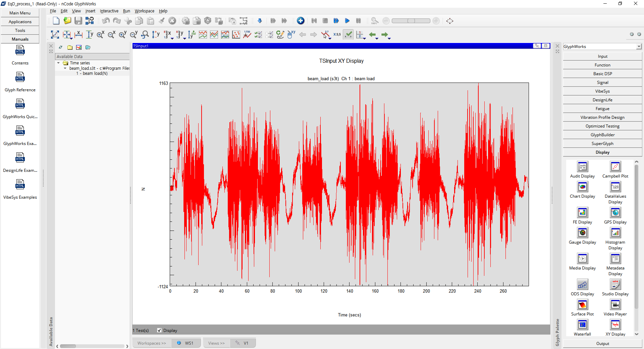This screenshot has width=644, height=349.
Task: Select the Gauge Display glyph
Action: [x=582, y=236]
